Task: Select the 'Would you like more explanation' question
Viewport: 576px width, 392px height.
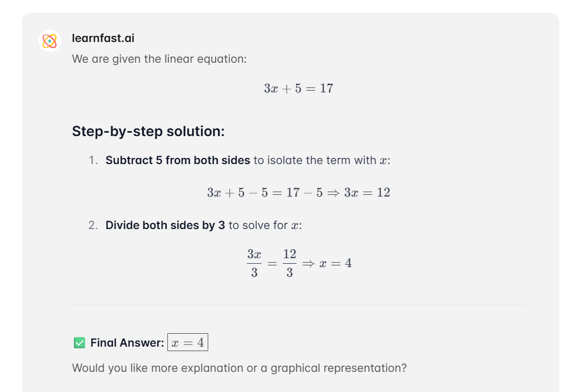Action: coord(239,368)
